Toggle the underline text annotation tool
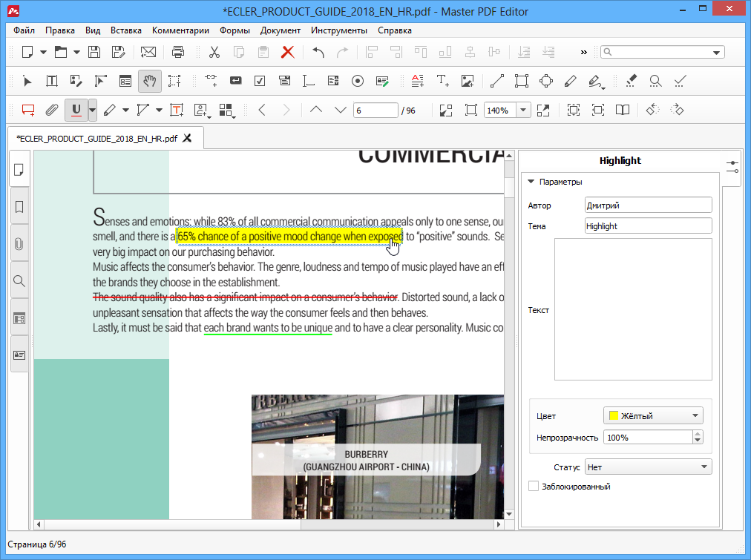Image resolution: width=751 pixels, height=560 pixels. [x=76, y=110]
